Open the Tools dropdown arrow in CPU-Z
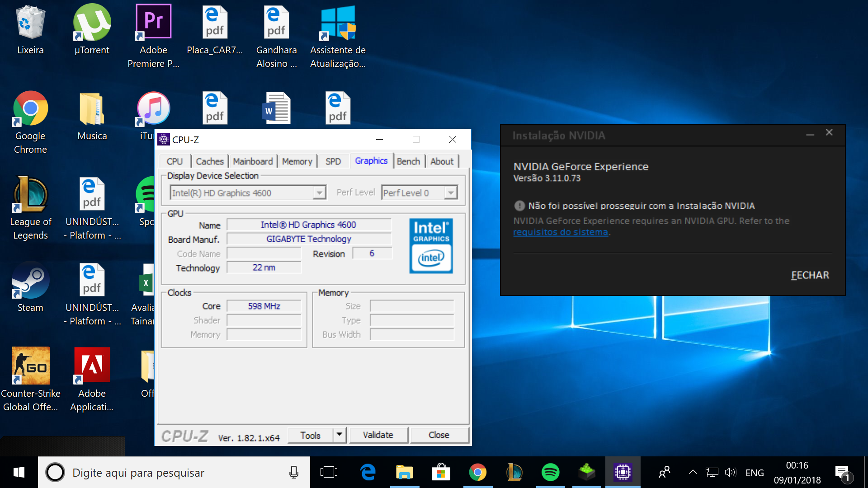This screenshot has height=488, width=868. (339, 435)
